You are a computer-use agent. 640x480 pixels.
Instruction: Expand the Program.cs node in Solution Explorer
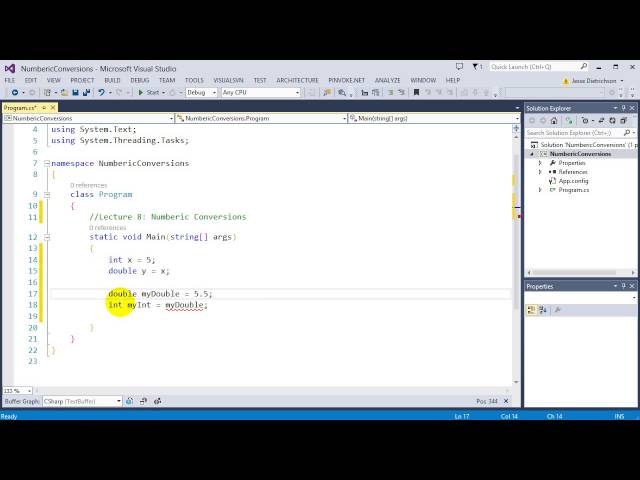(x=540, y=190)
